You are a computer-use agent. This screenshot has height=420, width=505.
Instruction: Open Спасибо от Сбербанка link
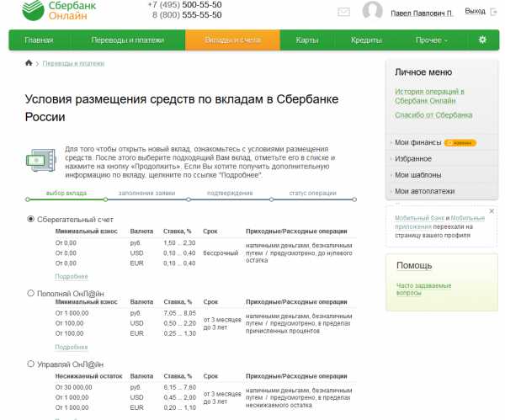(x=433, y=115)
